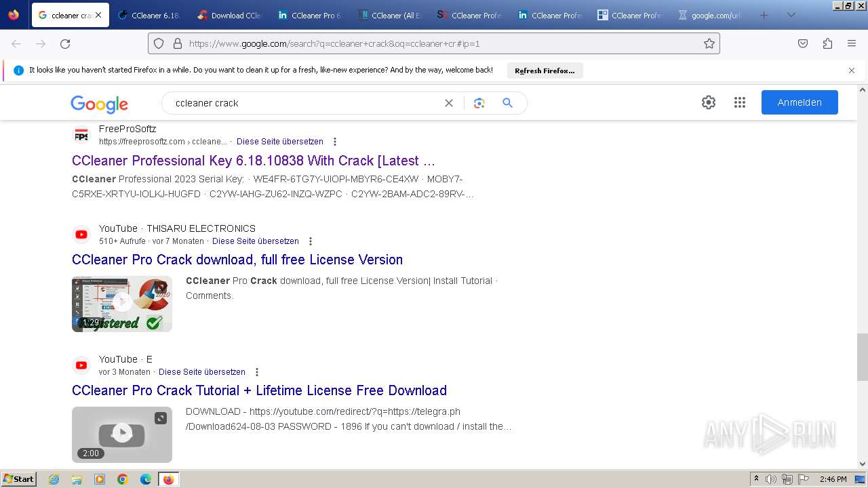Click the Refresh Firefox button
Screen dimensions: 868x488
[545, 70]
